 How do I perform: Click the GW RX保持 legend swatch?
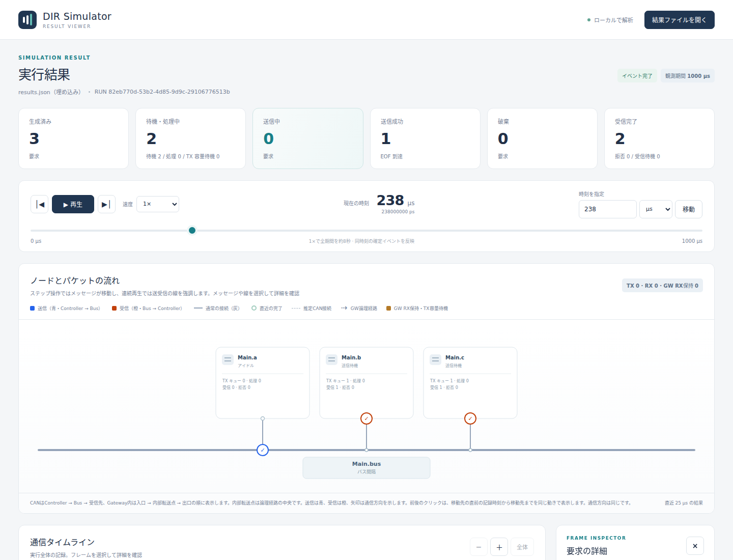click(x=389, y=309)
